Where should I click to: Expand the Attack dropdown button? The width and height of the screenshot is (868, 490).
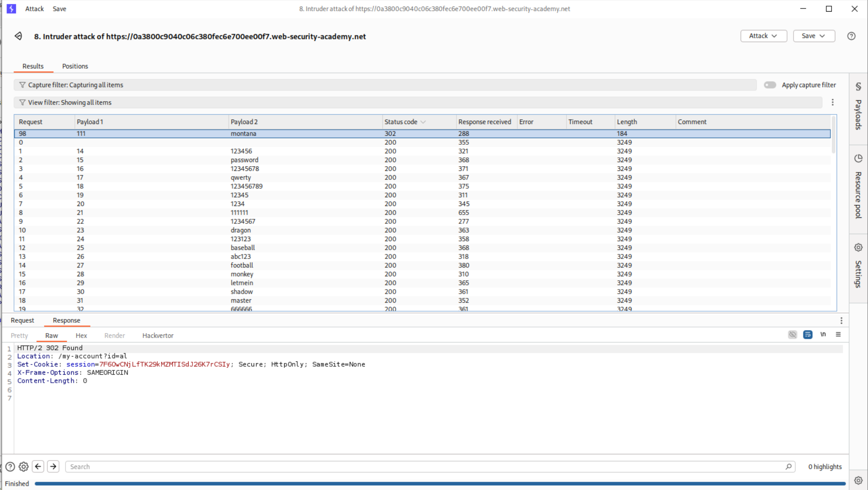[x=763, y=36]
